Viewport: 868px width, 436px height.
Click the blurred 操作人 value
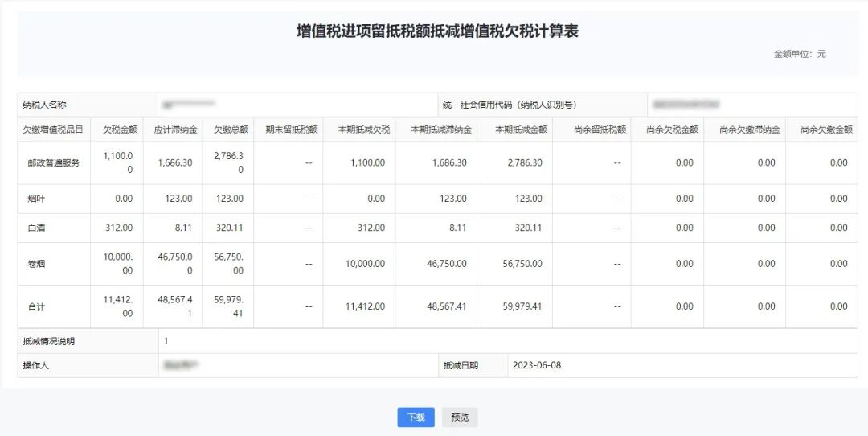coord(181,365)
